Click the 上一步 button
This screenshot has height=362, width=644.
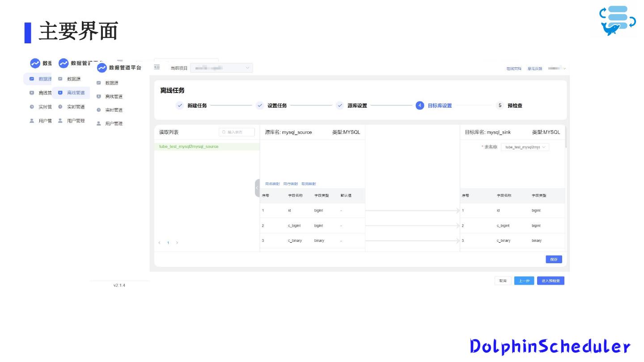pyautogui.click(x=524, y=281)
